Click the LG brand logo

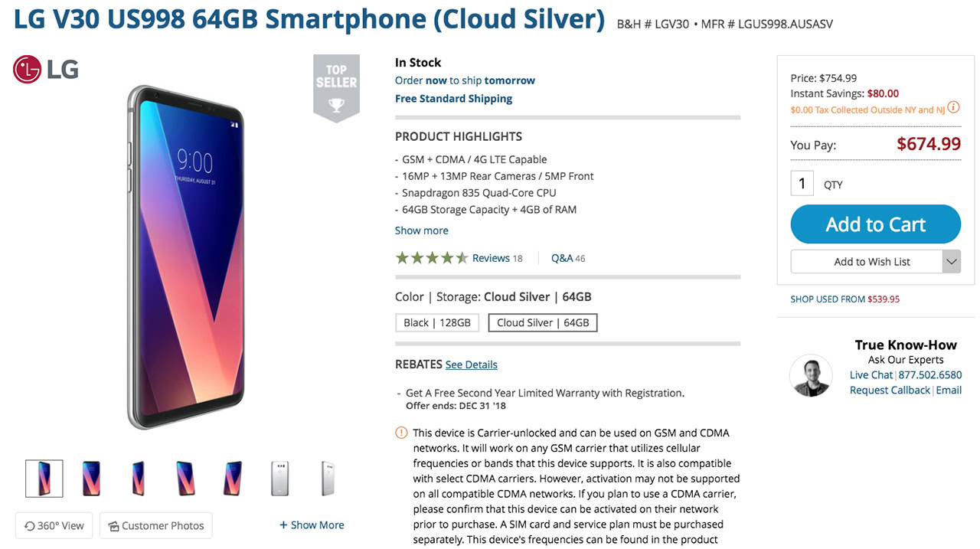[46, 70]
